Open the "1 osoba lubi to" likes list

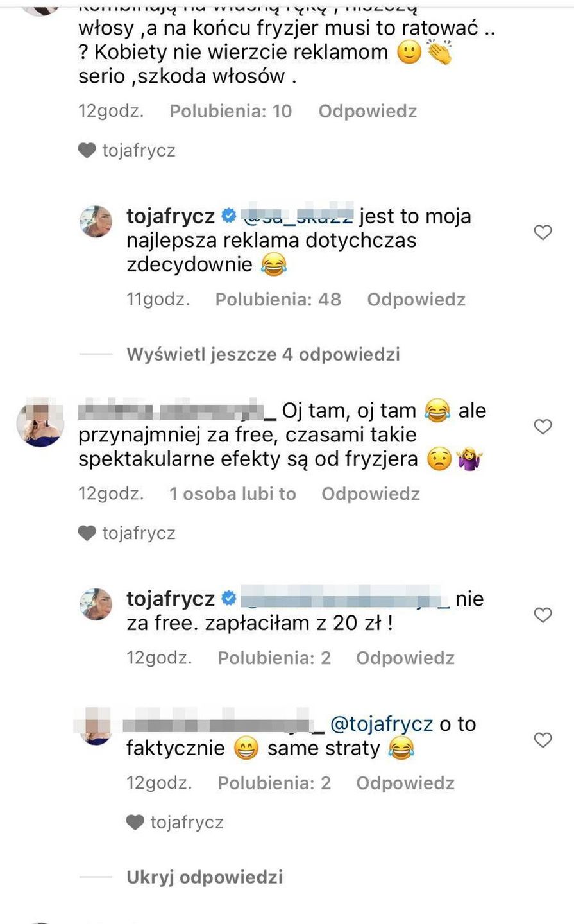[x=233, y=493]
